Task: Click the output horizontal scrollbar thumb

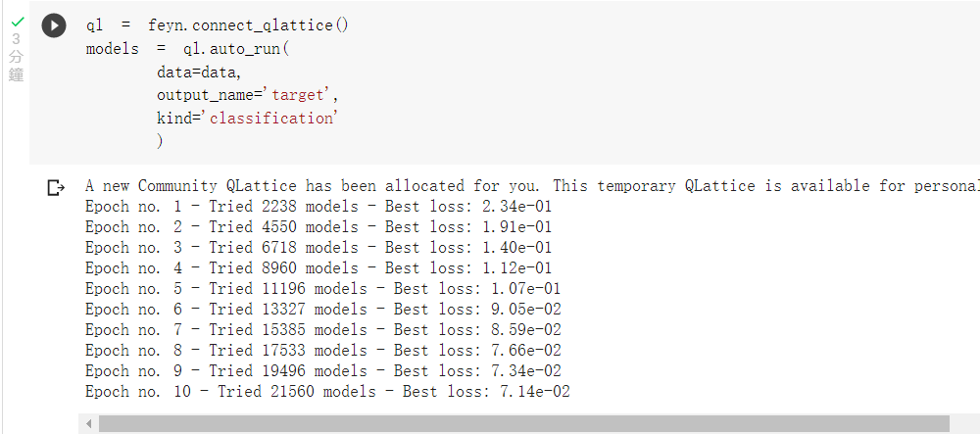Action: click(x=523, y=424)
